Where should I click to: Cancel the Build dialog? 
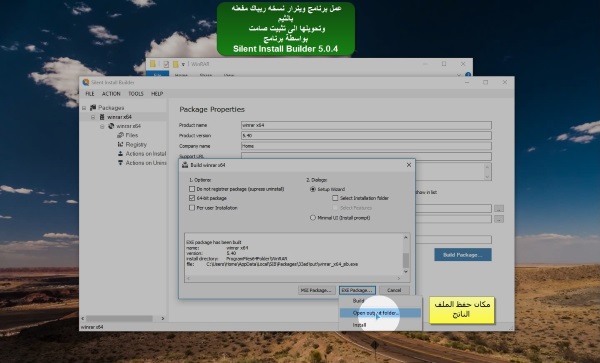click(x=394, y=290)
